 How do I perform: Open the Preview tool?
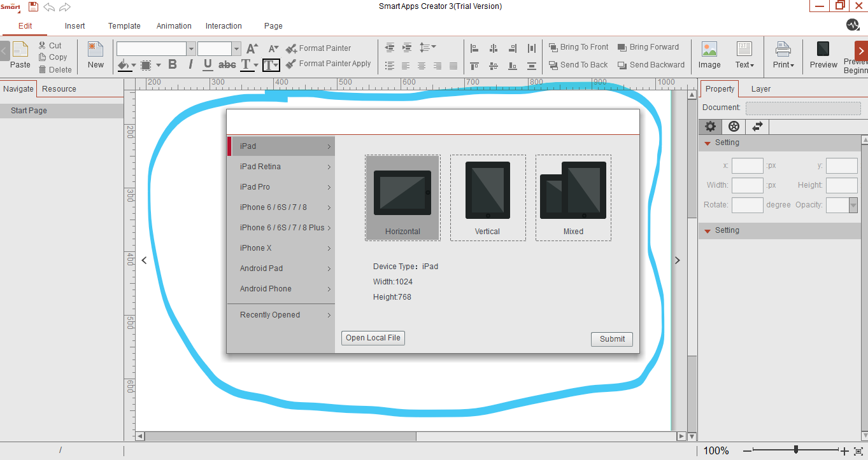pyautogui.click(x=823, y=55)
